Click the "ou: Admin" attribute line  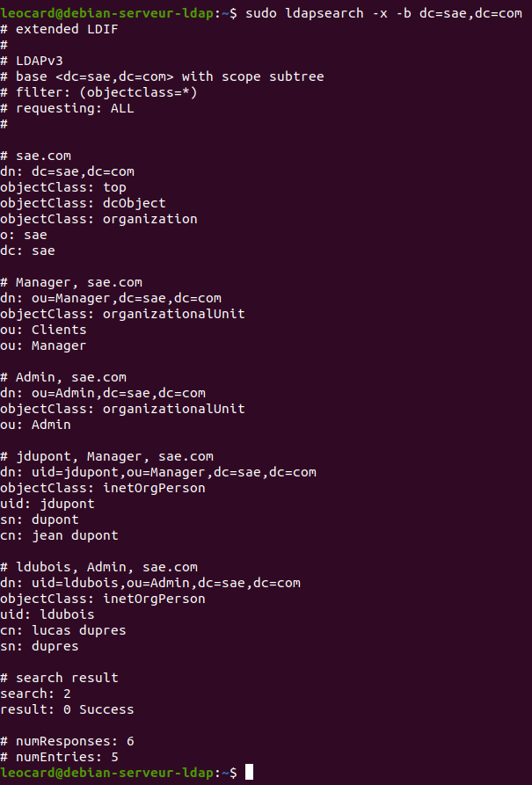coord(35,425)
